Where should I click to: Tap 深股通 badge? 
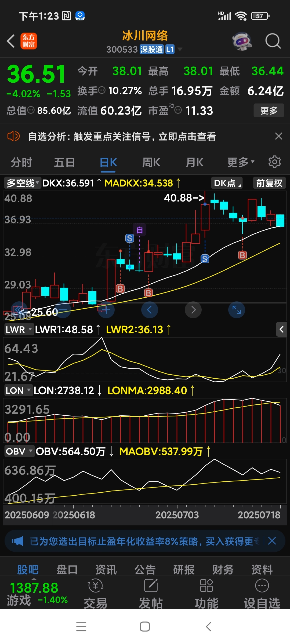pyautogui.click(x=152, y=49)
